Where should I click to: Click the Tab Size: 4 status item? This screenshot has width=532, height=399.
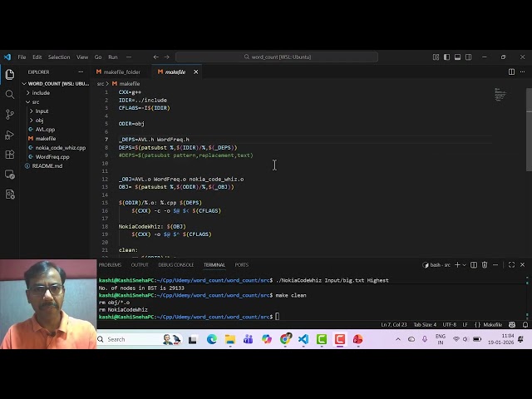click(424, 324)
